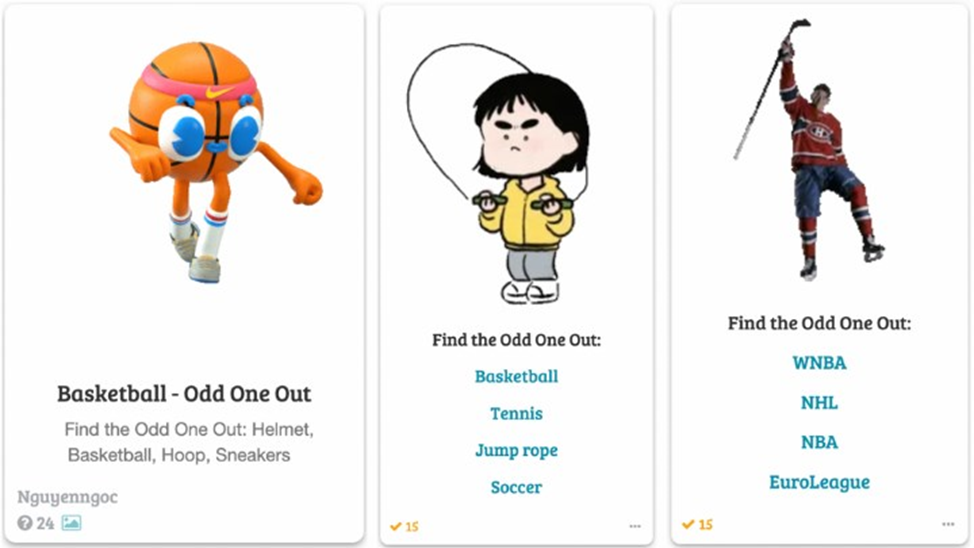Open the Basketball - Odd One Out quiz title

click(184, 394)
